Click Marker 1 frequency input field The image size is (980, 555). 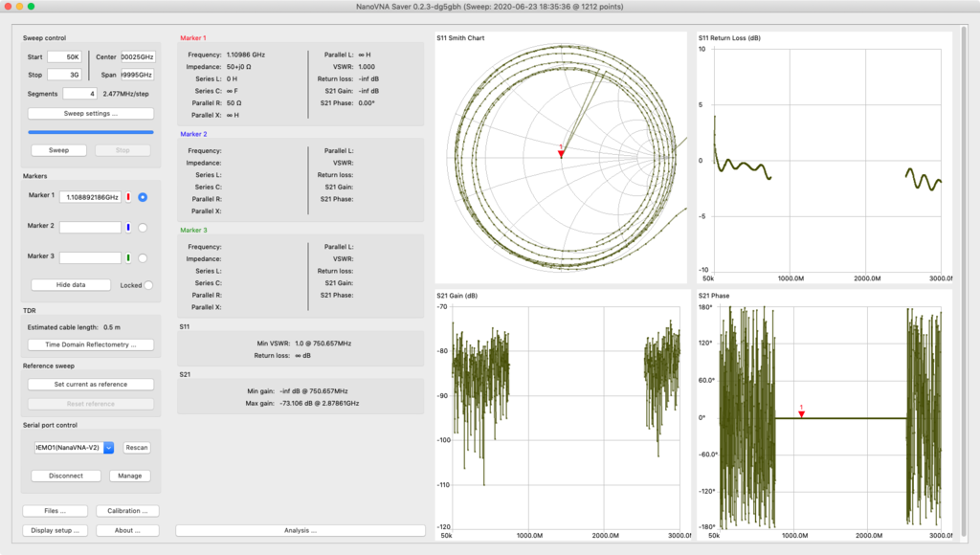(91, 197)
